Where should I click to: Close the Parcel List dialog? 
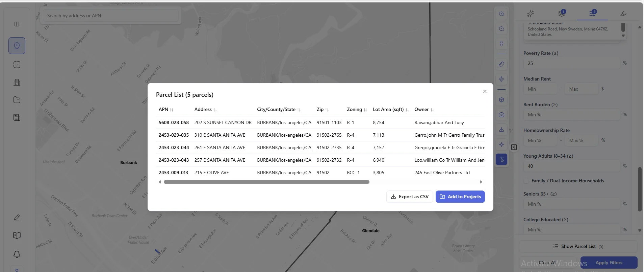tap(485, 91)
